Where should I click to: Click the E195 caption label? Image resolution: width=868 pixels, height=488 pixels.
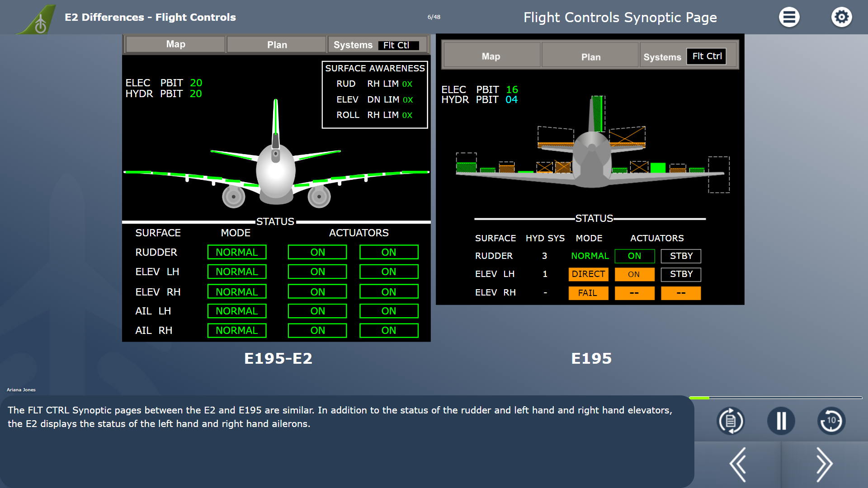click(591, 358)
